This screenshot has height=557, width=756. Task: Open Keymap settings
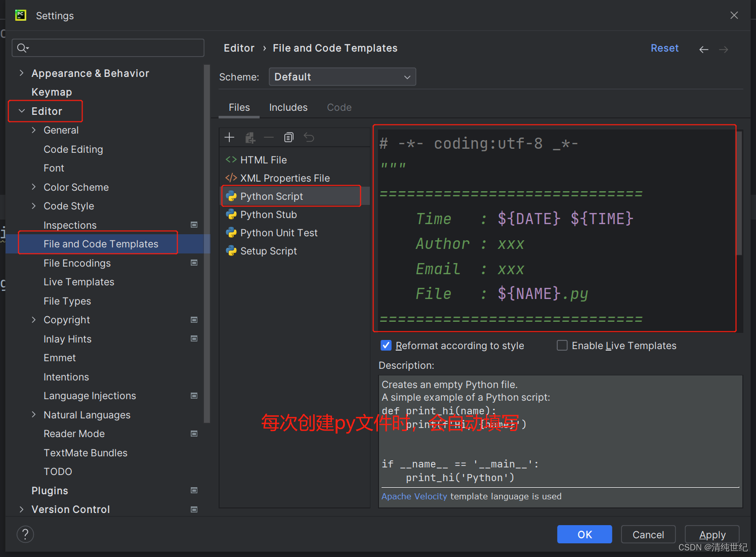click(52, 92)
